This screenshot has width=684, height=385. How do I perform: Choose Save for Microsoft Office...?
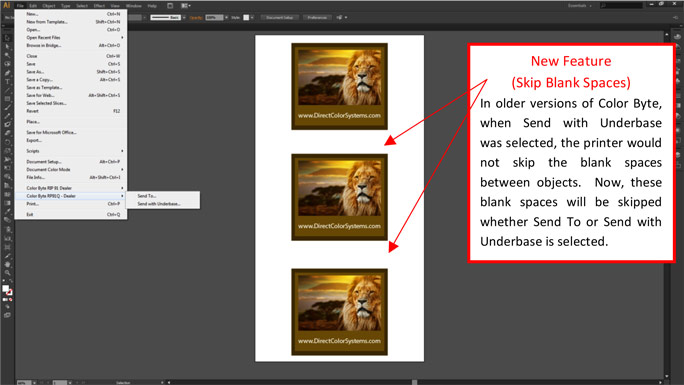[71, 132]
